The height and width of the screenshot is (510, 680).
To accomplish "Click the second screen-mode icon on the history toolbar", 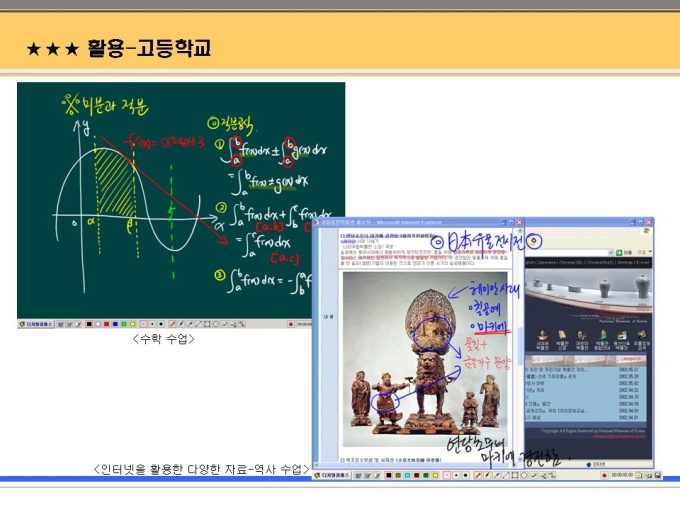I will pos(367,475).
